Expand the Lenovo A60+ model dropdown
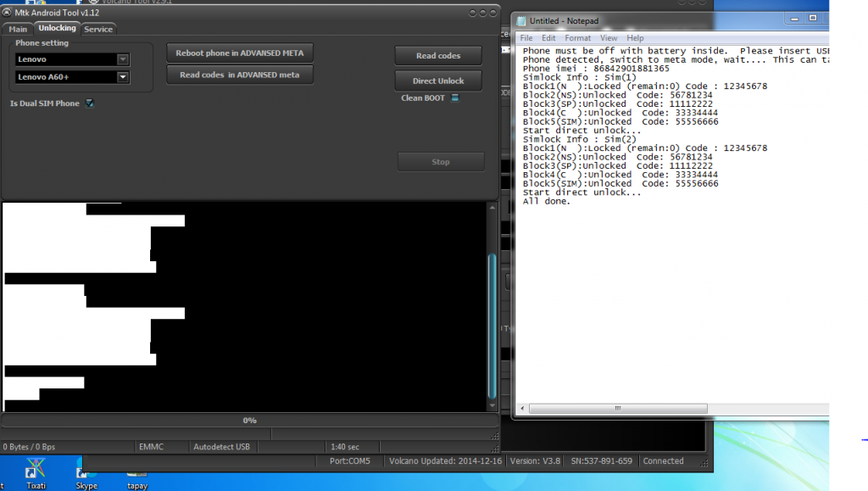868x491 pixels. coord(123,77)
